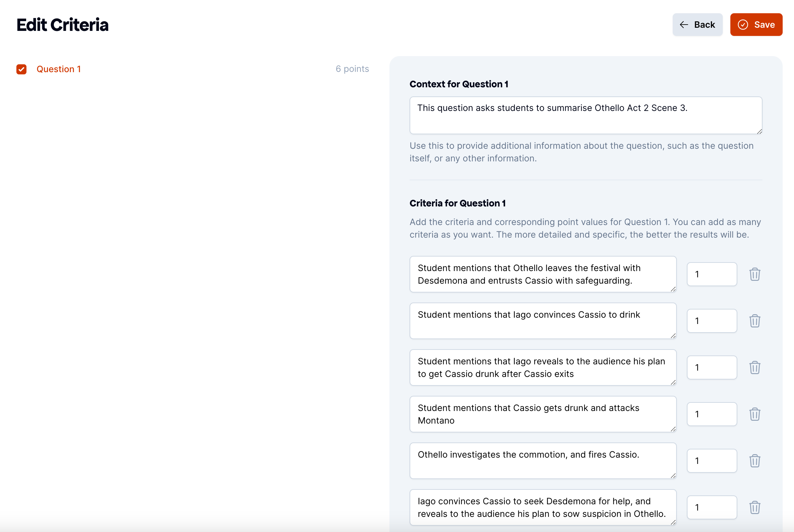This screenshot has height=532, width=794.
Task: Change points for Othello fires Cassio criterion
Action: pyautogui.click(x=711, y=461)
